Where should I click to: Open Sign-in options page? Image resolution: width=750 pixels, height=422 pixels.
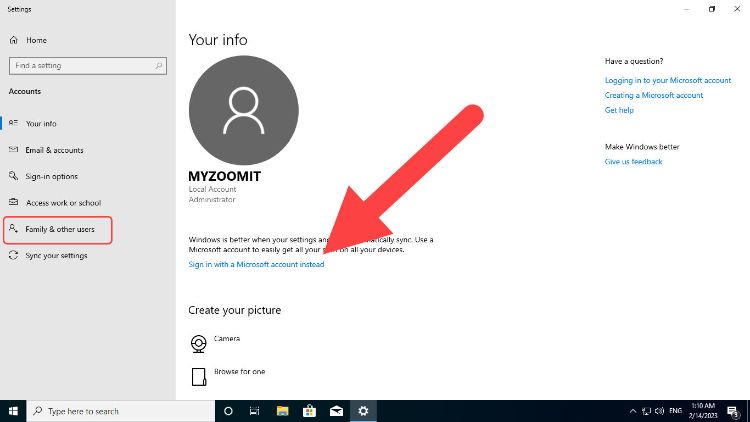(51, 176)
